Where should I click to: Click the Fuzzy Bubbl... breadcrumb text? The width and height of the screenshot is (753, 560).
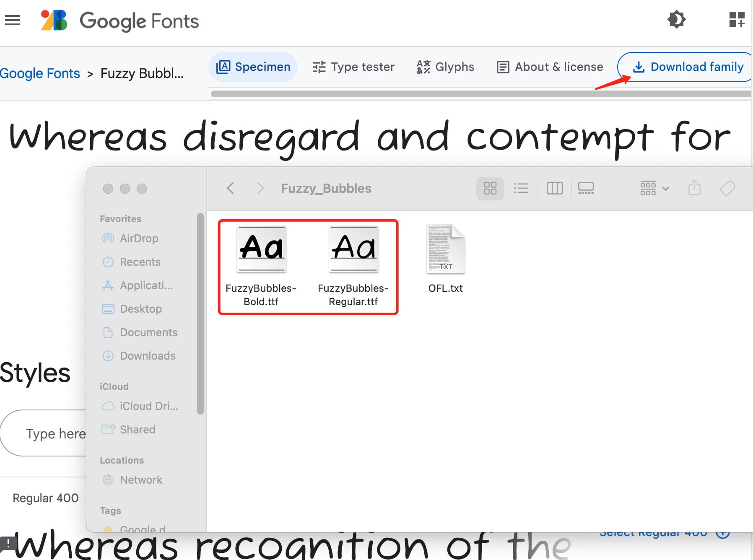(142, 73)
